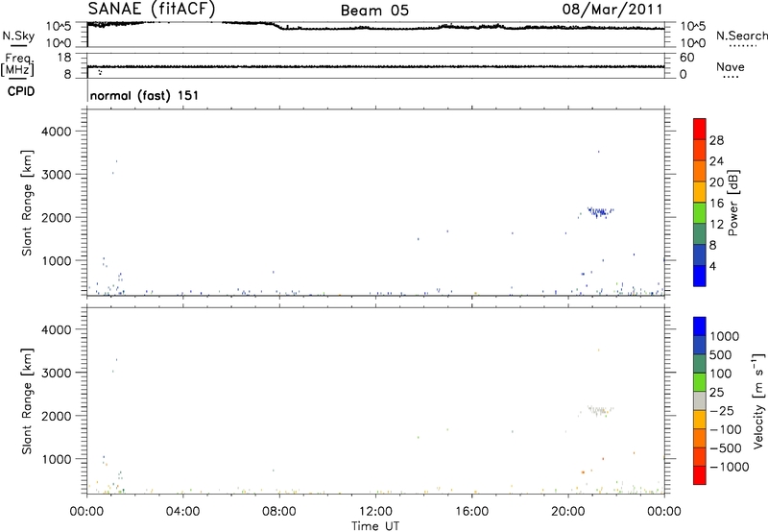768x532 pixels.
Task: Click 'Slant Range [km]' label of the Velocity panel
Action: pos(27,400)
